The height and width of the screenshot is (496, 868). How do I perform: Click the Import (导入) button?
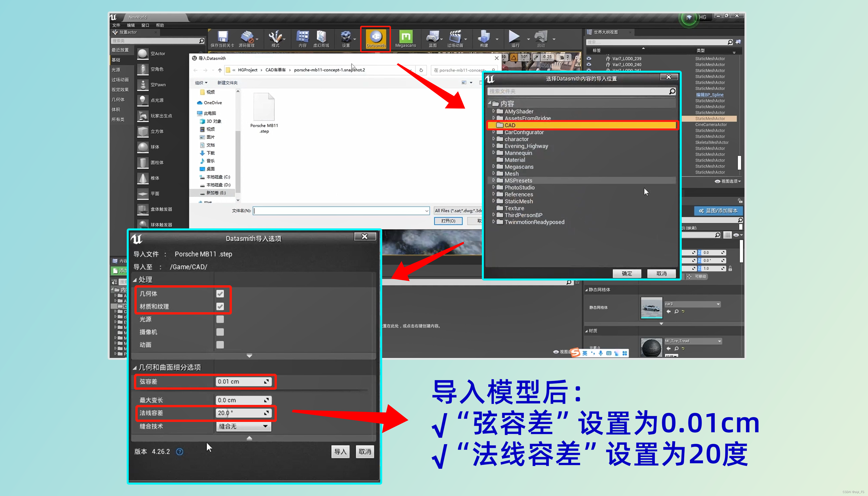click(340, 451)
